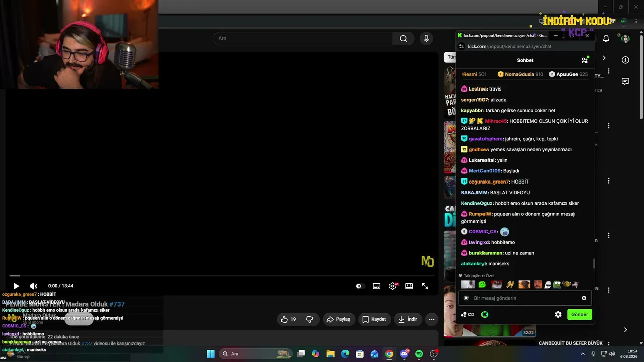Click the chat identity shield icon
The image size is (644, 362).
point(466,298)
